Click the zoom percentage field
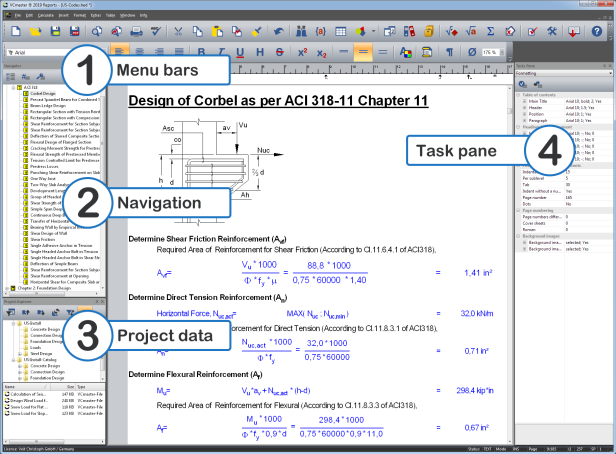This screenshot has width=616, height=454. (x=490, y=50)
